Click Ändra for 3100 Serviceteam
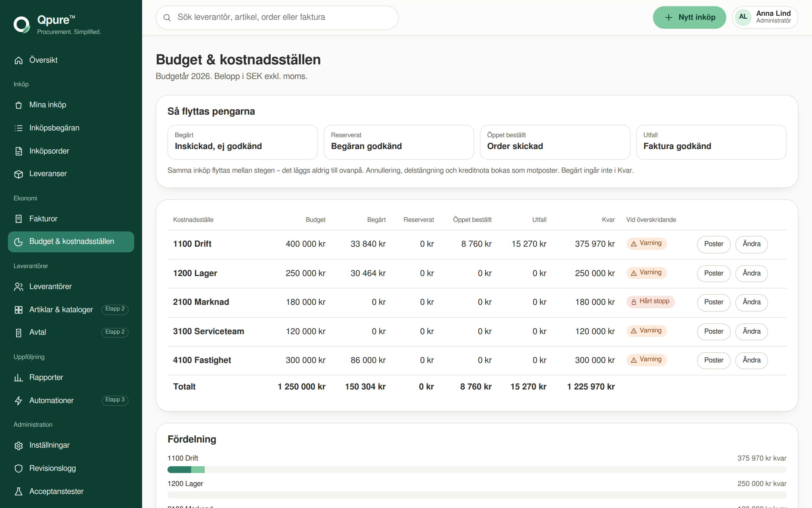The width and height of the screenshot is (812, 508). pos(751,332)
